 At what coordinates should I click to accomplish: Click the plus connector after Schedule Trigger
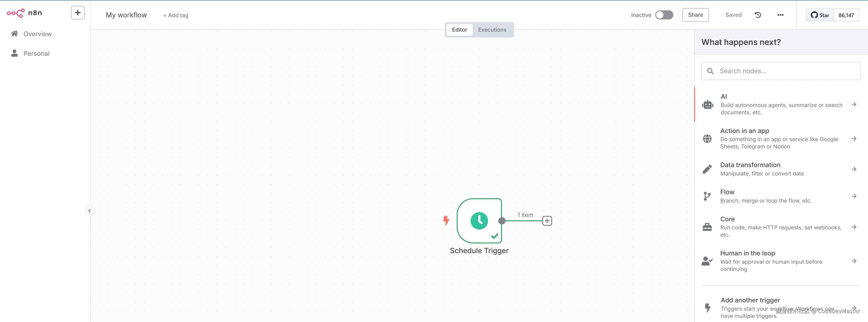point(547,221)
